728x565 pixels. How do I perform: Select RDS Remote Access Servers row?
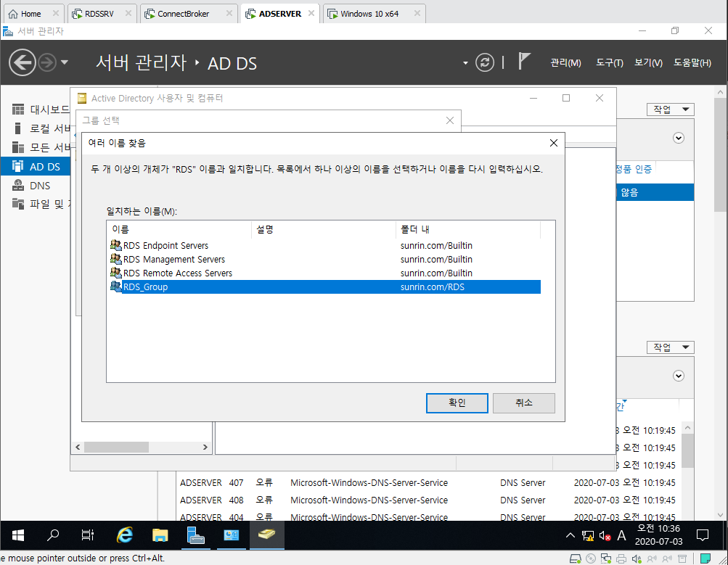[x=325, y=273]
